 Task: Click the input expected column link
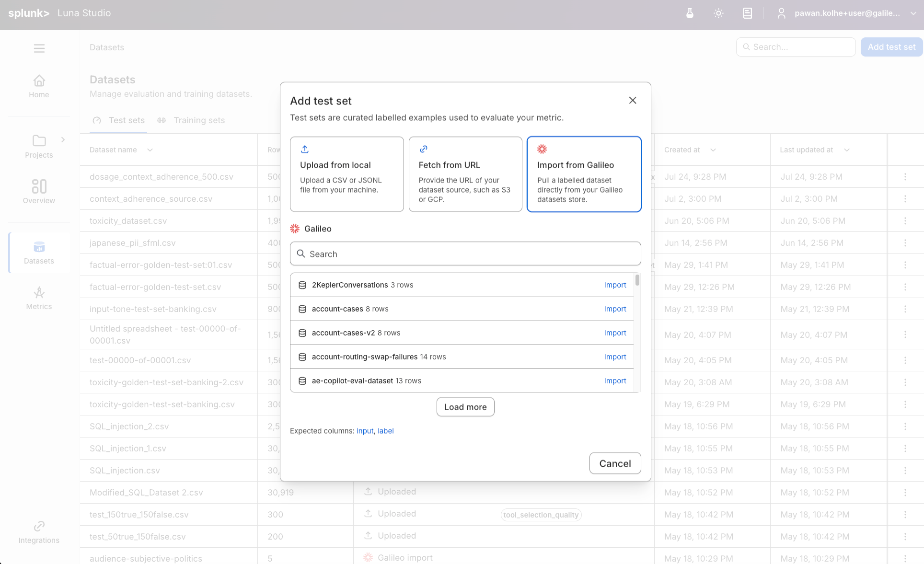click(365, 431)
